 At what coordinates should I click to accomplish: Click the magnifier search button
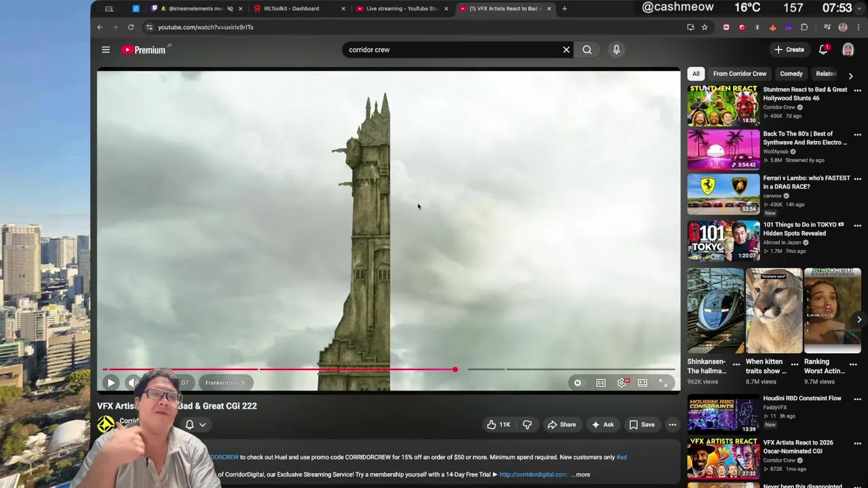pyautogui.click(x=587, y=49)
